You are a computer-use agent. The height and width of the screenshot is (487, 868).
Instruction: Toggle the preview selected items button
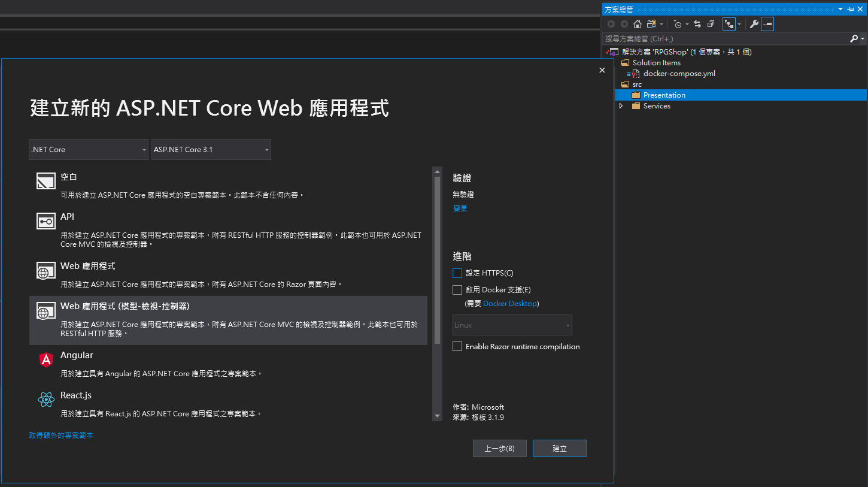coord(767,24)
